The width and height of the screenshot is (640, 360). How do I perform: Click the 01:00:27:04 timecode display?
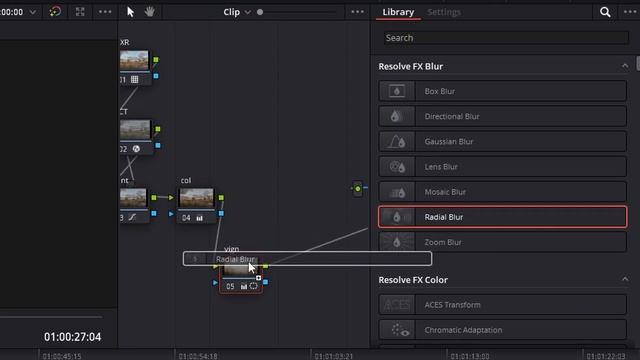tap(72, 337)
